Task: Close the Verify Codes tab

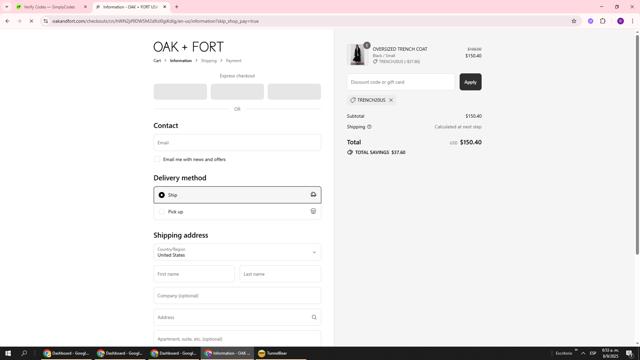Action: pyautogui.click(x=85, y=7)
